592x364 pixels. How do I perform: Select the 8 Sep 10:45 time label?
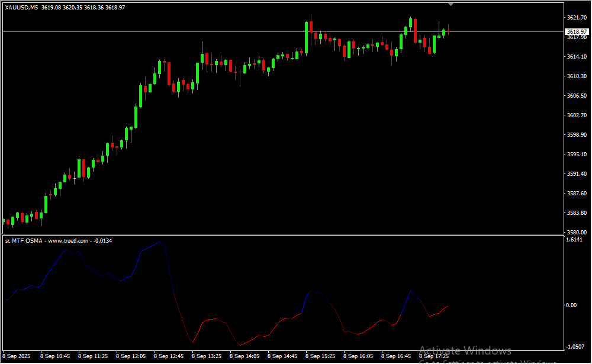55,356
